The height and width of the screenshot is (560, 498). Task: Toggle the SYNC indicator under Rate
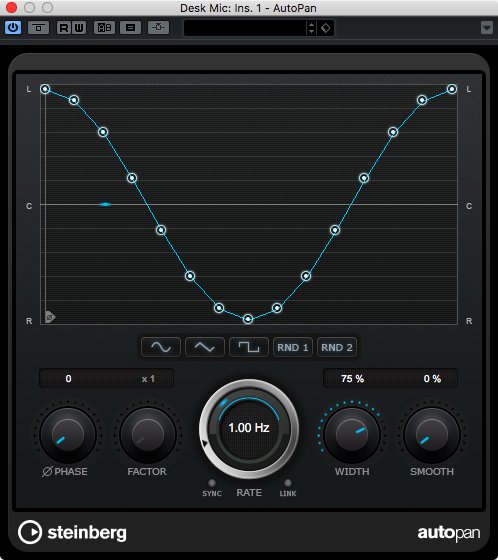(x=212, y=483)
